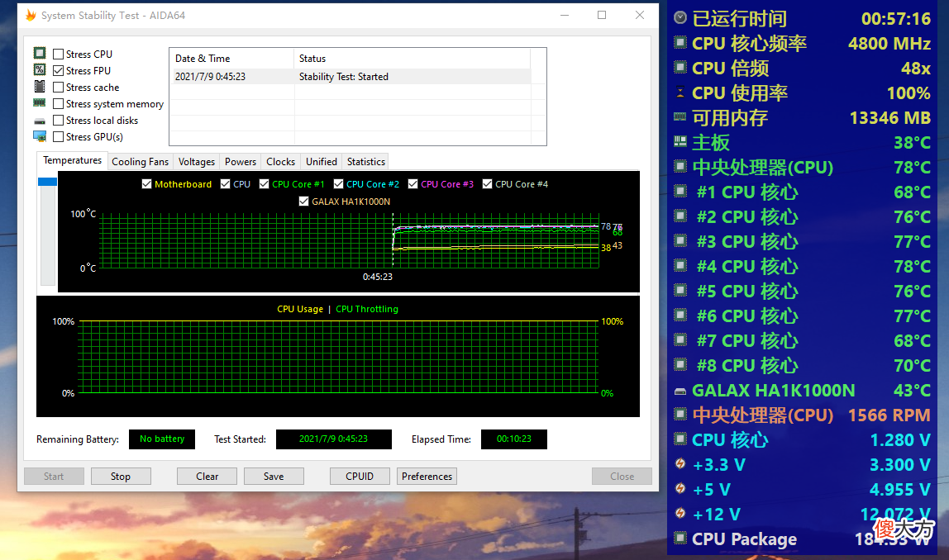Click the AIDA64 flame icon in title bar
The image size is (949, 560).
[x=31, y=15]
